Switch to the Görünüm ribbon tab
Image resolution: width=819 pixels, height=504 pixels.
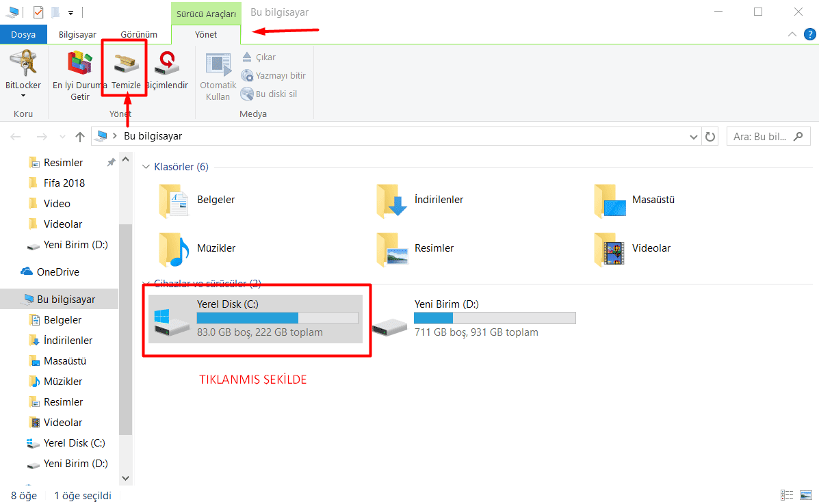coord(139,34)
